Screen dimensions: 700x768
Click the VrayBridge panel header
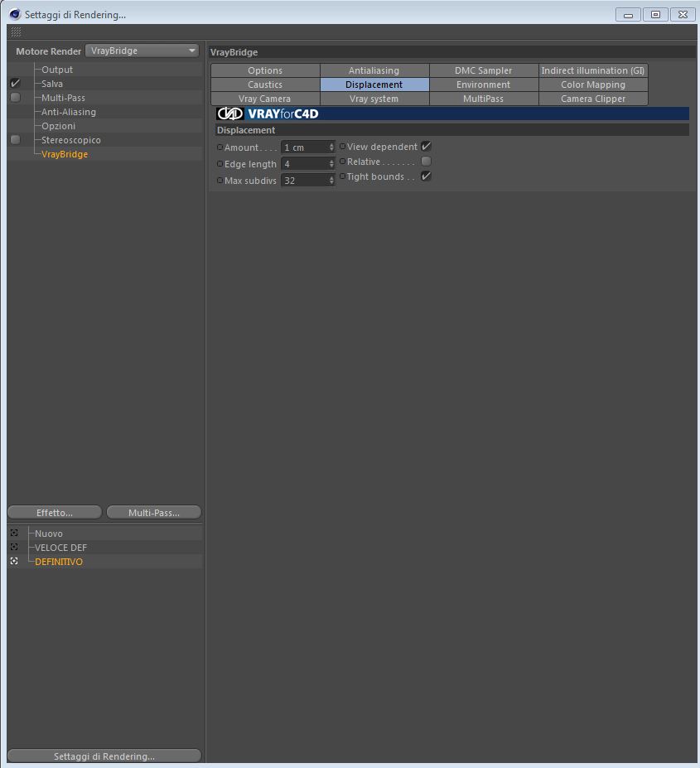452,52
